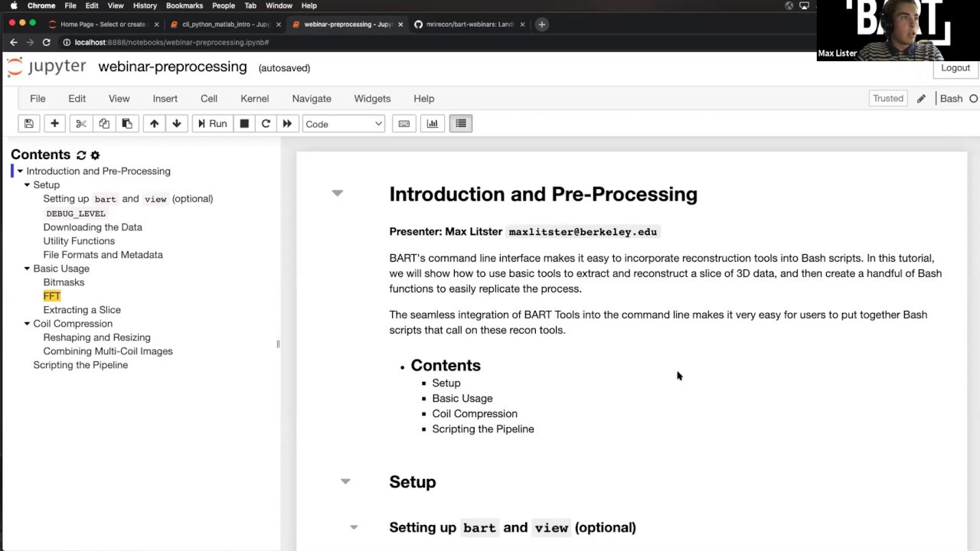Follow Setup link in notebook contents list

pos(446,383)
